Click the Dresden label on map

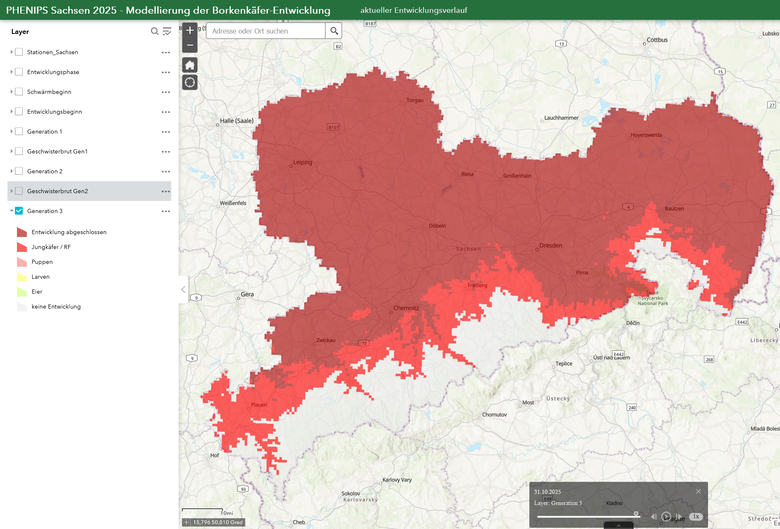pos(551,245)
